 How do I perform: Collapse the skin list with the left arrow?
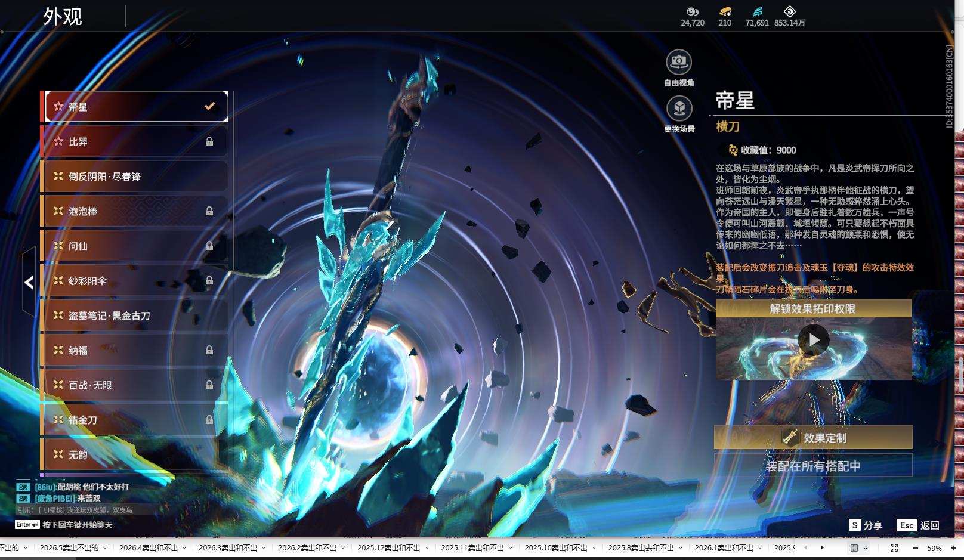click(x=29, y=283)
